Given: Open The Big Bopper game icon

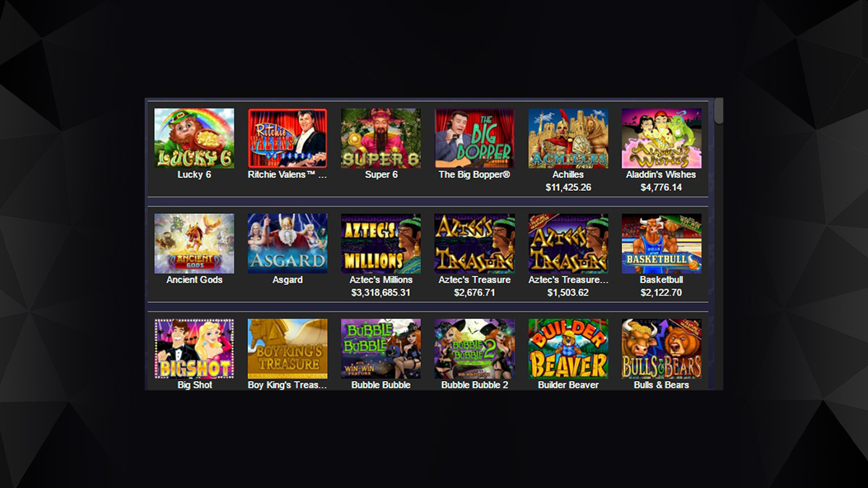Looking at the screenshot, I should (475, 138).
